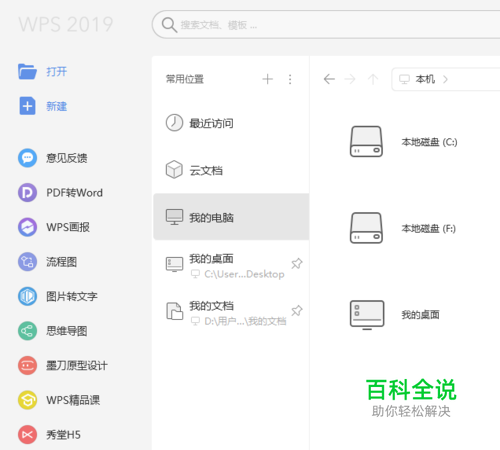Open the 本地磁盘 (F:) drive icon

pyautogui.click(x=366, y=228)
